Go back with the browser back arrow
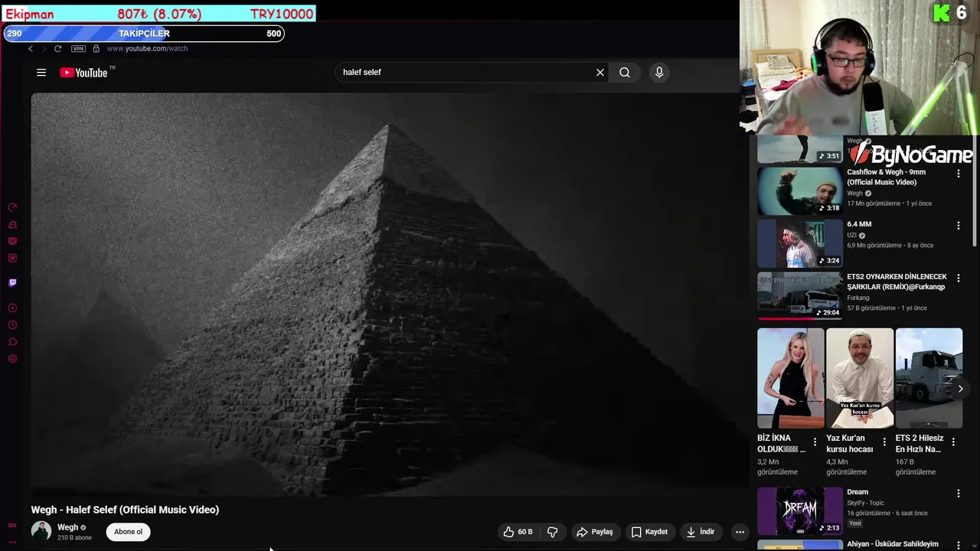This screenshot has height=551, width=980. [31, 48]
